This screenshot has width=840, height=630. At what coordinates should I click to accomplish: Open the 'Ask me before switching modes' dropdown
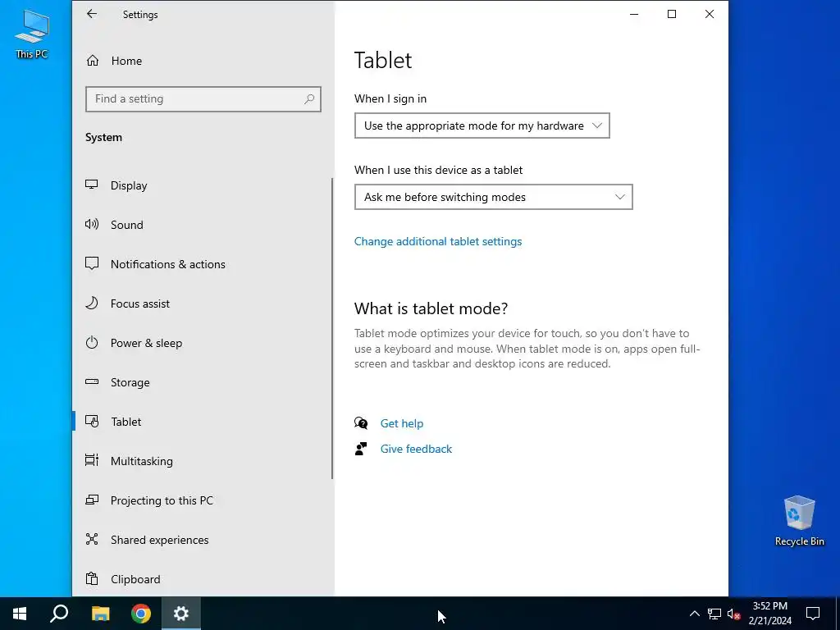[493, 197]
